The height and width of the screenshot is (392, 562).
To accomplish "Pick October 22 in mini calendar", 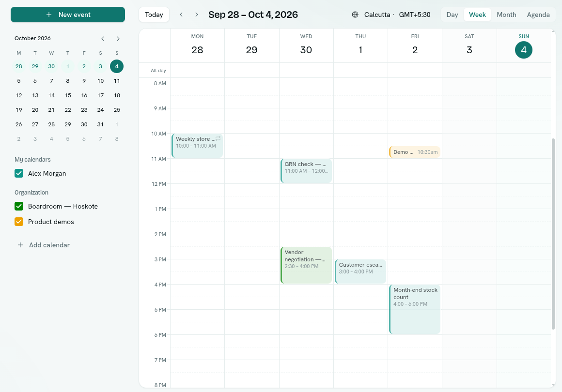I will [68, 110].
